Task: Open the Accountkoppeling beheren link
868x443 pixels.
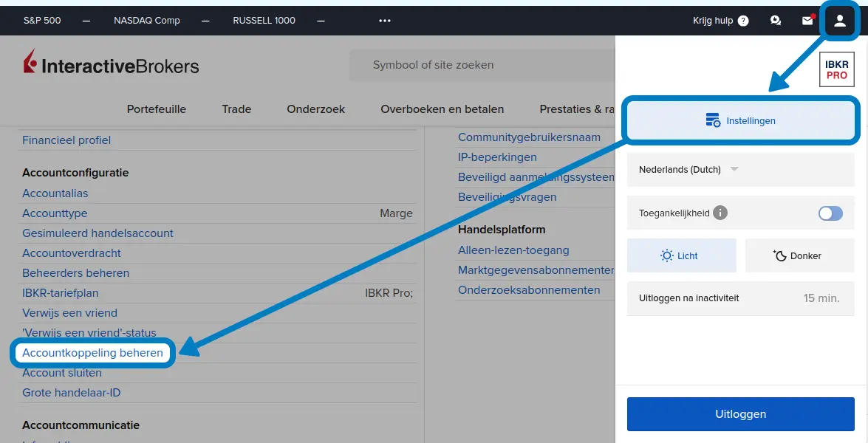Action: pyautogui.click(x=92, y=353)
